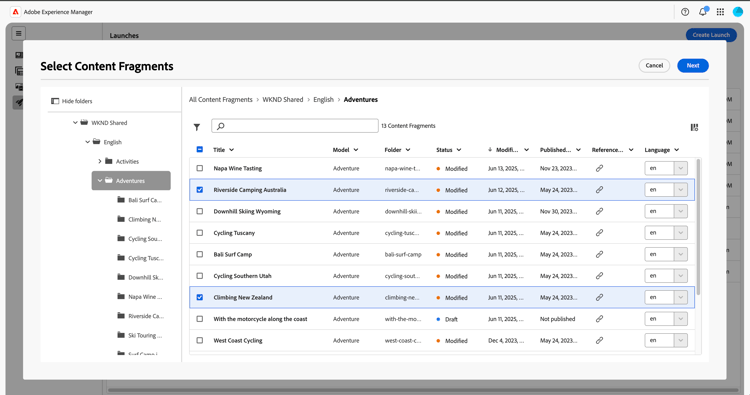Open references link for Riverside Camping Australia
The height and width of the screenshot is (395, 750).
pyautogui.click(x=599, y=190)
